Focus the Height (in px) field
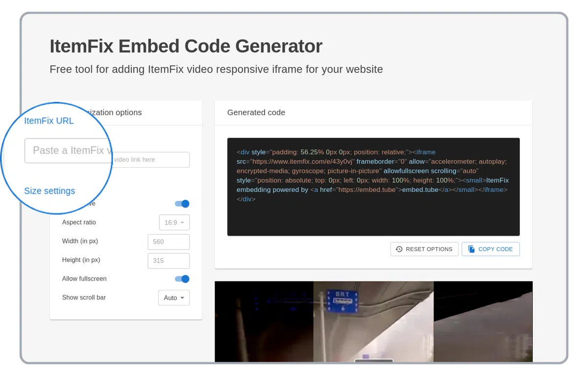This screenshot has width=588, height=376. (x=169, y=260)
